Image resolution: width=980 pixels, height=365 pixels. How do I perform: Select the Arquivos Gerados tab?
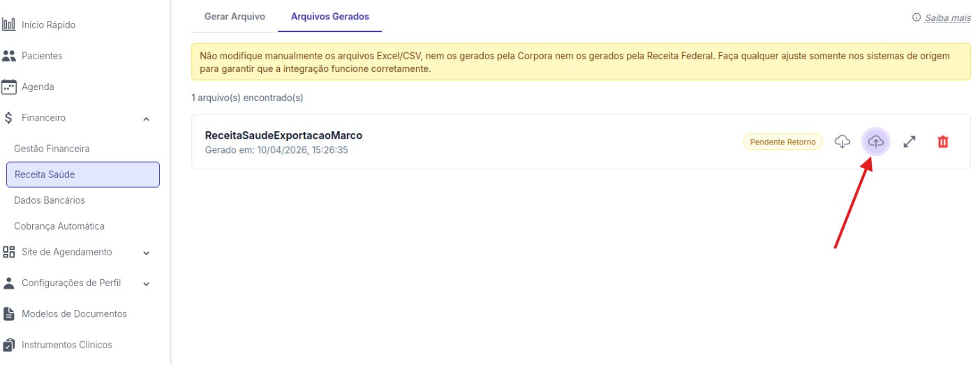tap(329, 17)
